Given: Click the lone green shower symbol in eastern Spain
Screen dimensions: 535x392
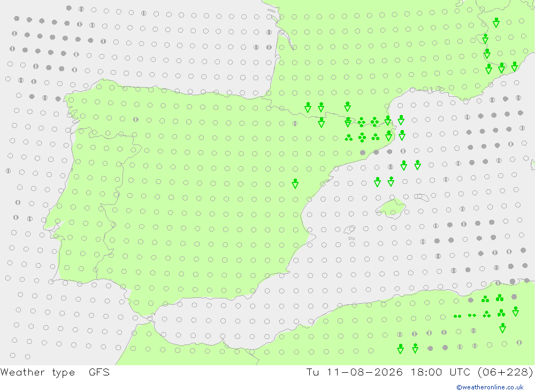Looking at the screenshot, I should pyautogui.click(x=295, y=183).
